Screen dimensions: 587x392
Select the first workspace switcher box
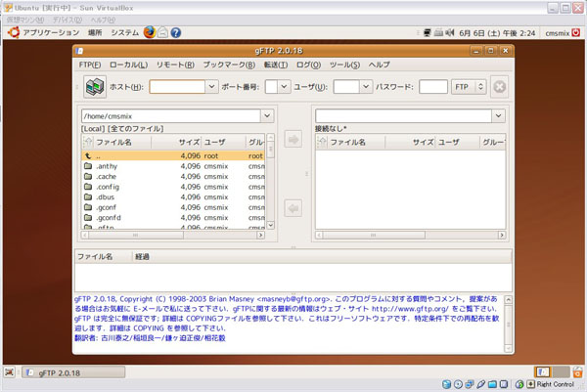point(542,372)
